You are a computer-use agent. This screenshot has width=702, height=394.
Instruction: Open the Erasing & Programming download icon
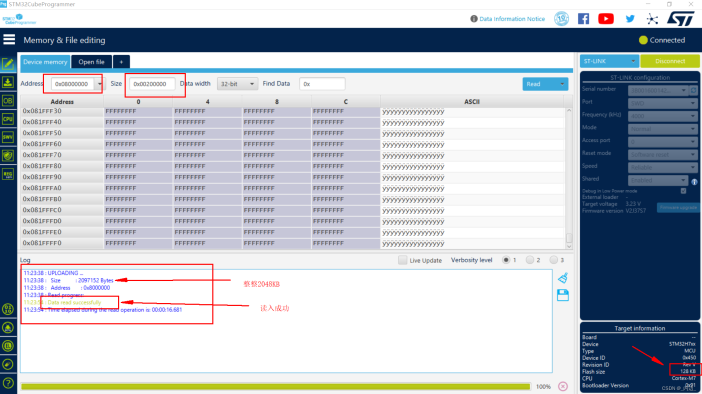(8, 82)
